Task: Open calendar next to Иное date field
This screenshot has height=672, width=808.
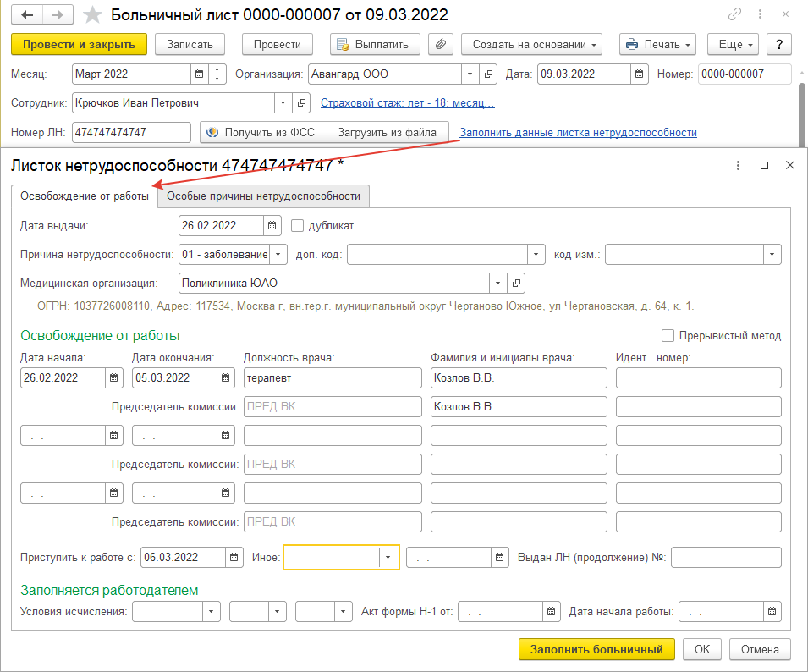Action: click(x=500, y=558)
